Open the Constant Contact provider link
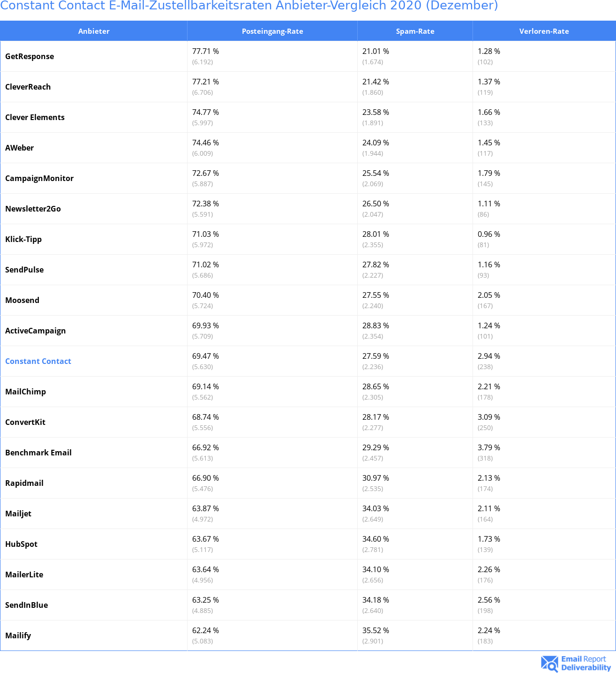 [x=38, y=361]
